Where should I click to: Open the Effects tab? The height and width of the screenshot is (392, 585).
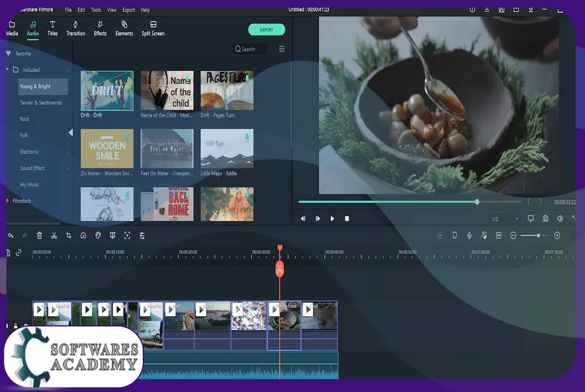[x=100, y=29]
